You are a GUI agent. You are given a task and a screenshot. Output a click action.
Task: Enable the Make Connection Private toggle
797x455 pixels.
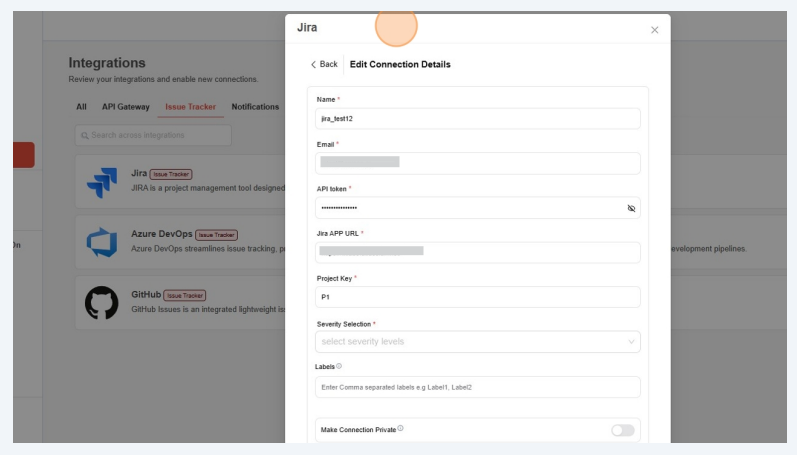(x=622, y=430)
